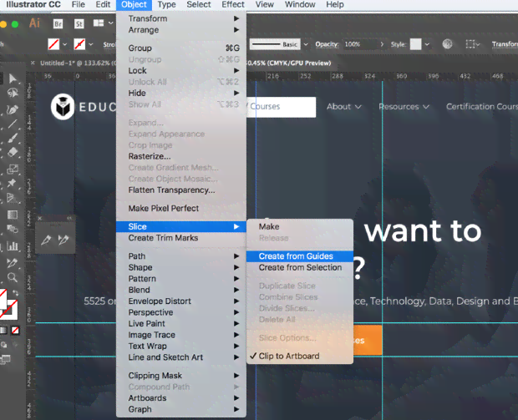Expand the Clipping Mask submenu

[181, 376]
